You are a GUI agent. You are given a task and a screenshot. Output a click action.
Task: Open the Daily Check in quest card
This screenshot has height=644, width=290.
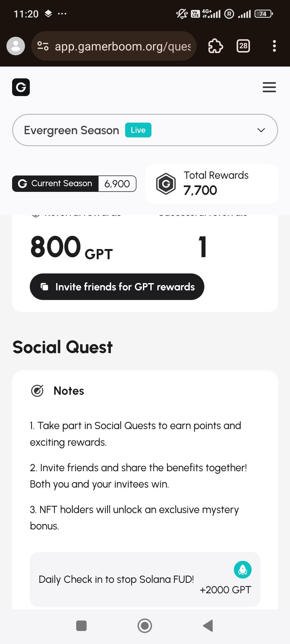point(145,580)
